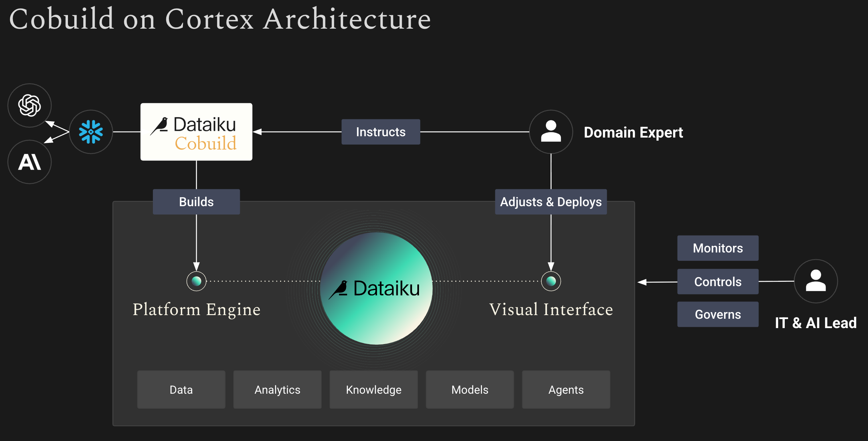Click the Visual Interface node dot
868x441 pixels.
pyautogui.click(x=551, y=281)
